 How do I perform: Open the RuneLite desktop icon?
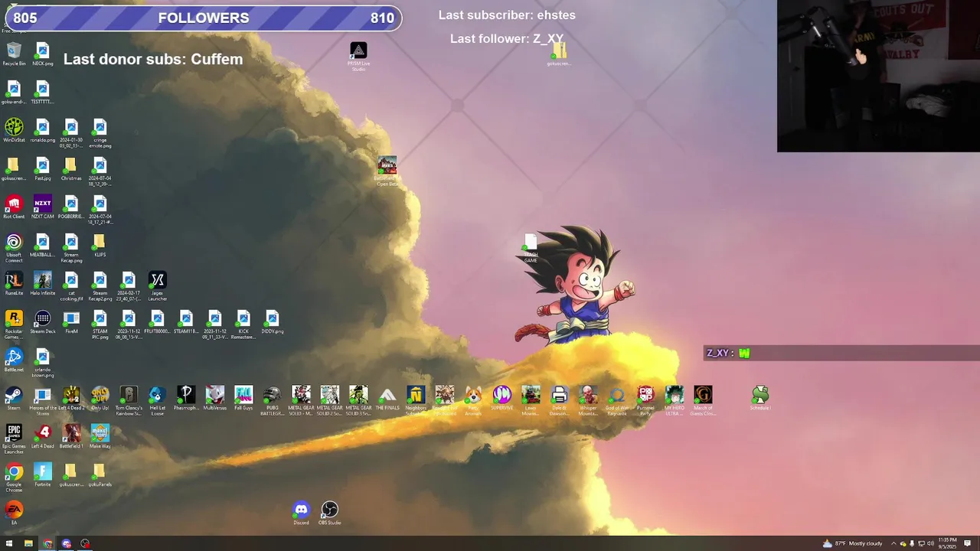(14, 283)
